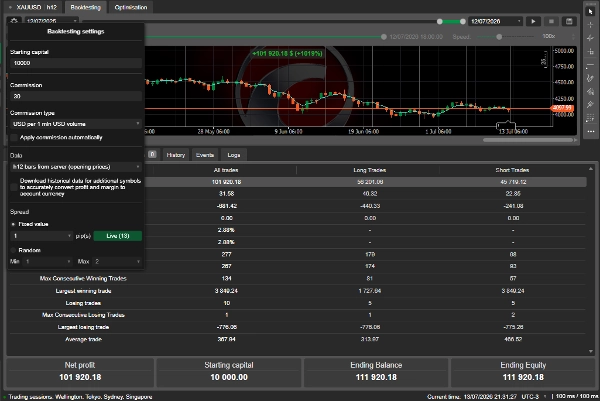Click the counter badge before the History tab

coord(152,154)
